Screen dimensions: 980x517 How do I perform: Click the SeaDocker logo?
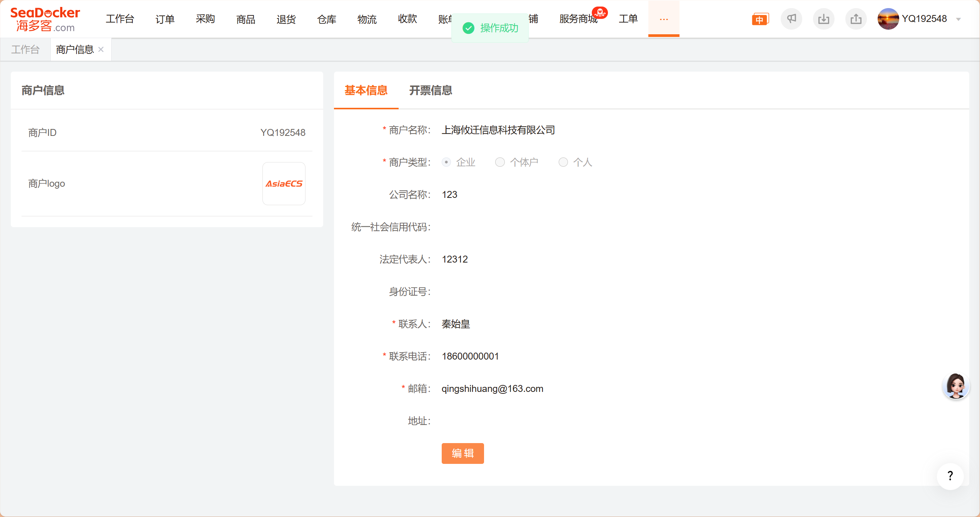pos(45,19)
